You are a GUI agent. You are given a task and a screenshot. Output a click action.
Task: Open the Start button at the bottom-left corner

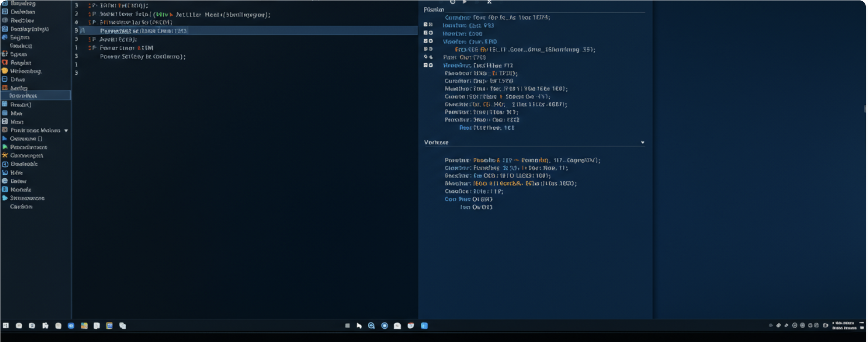coord(6,326)
